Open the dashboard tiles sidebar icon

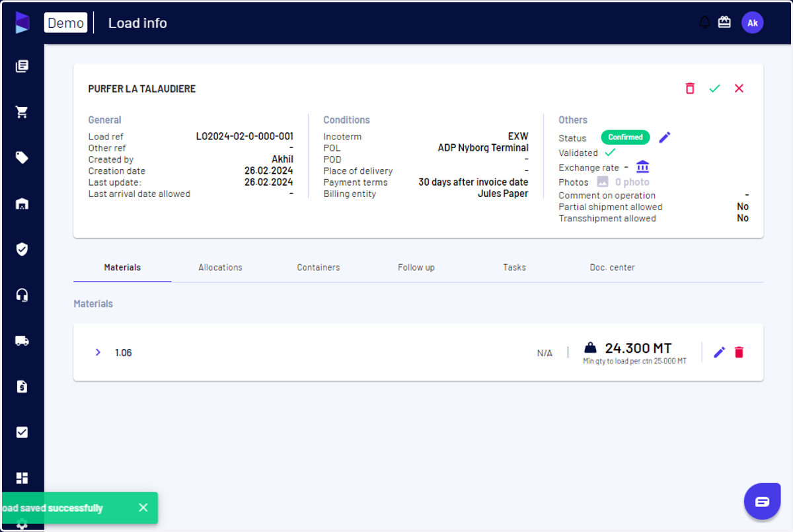[x=22, y=478]
